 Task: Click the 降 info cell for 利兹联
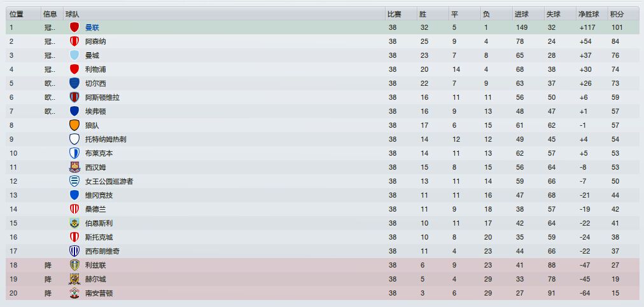[48, 265]
